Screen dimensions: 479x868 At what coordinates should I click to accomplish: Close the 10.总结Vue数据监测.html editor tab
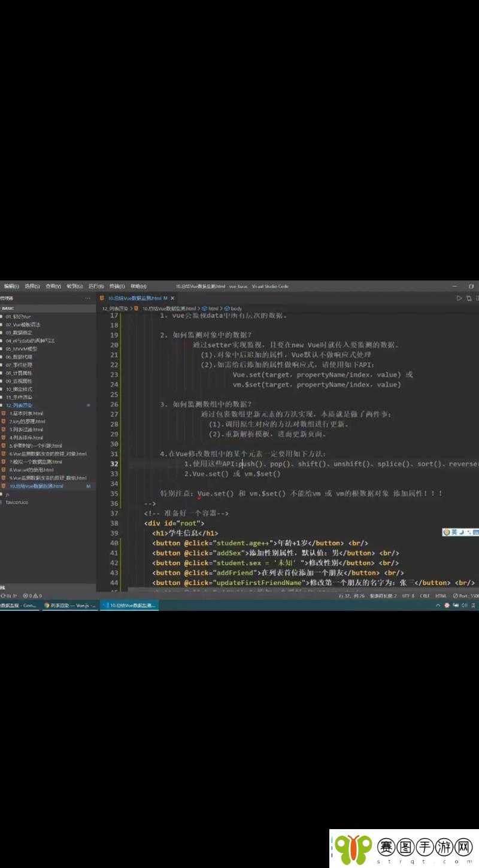pos(172,298)
